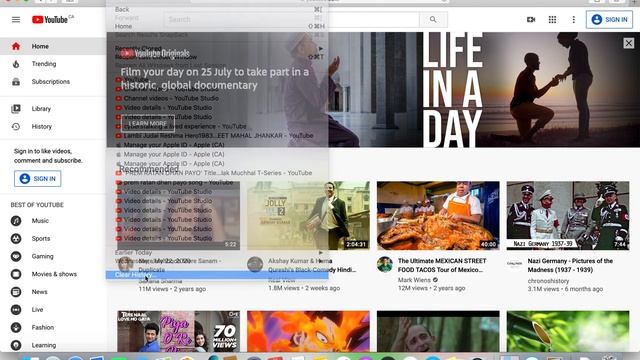This screenshot has width=640, height=360.
Task: Choose Back in the History menu
Action: point(217,9)
